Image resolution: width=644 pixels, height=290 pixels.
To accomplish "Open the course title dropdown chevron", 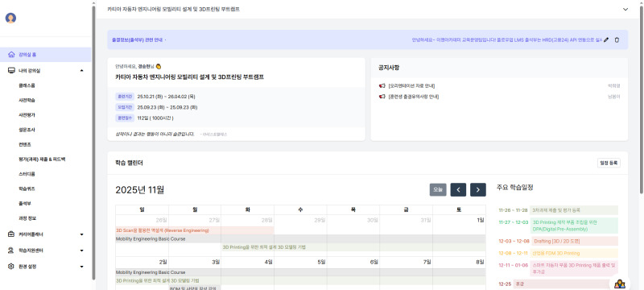I will pos(625,9).
